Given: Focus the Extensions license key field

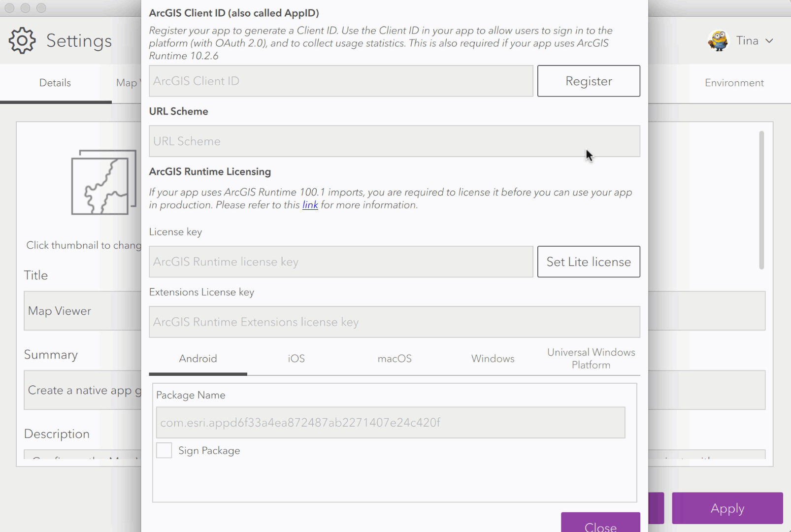Looking at the screenshot, I should click(395, 322).
